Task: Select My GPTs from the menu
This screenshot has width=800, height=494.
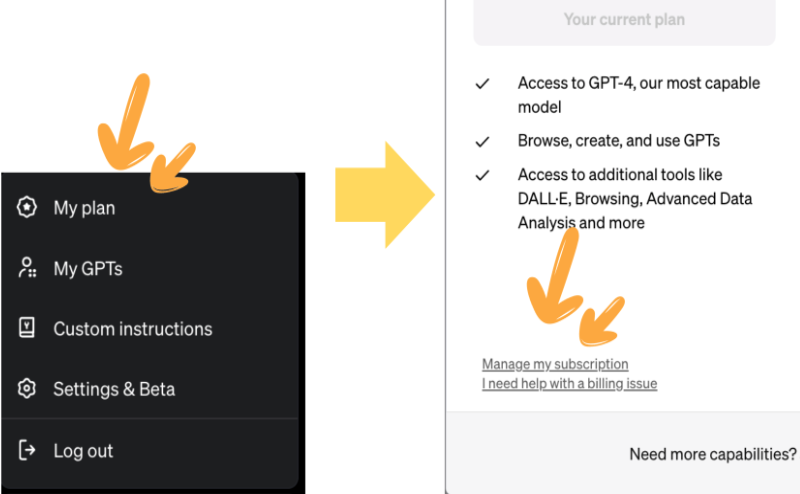Action: pos(150,268)
